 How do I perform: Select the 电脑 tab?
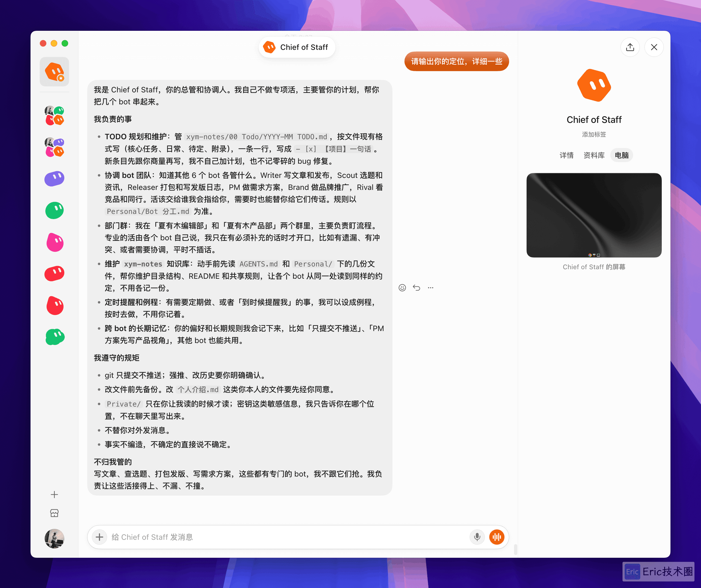point(622,155)
